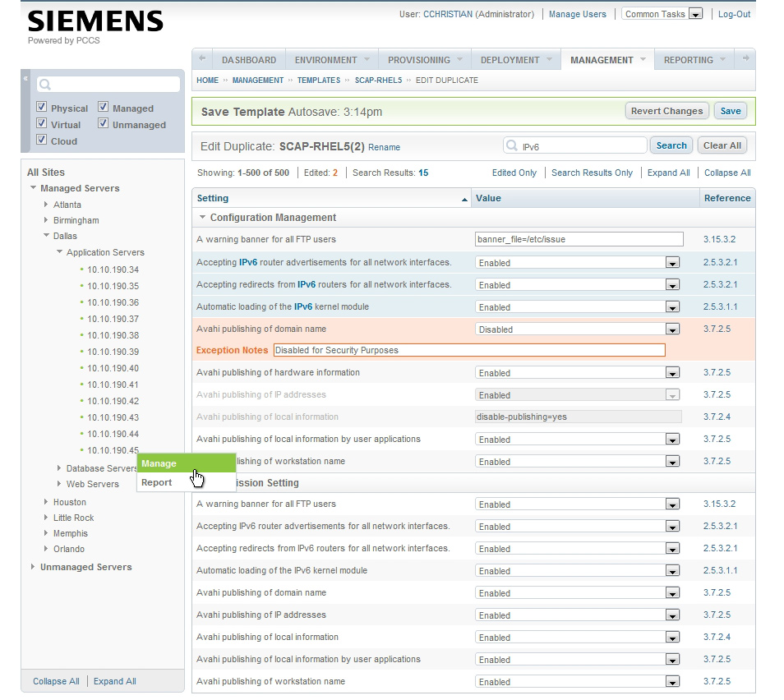Screen dimensions: 784x700
Task: Click the forward arrow on the navigation ribbon
Action: [x=745, y=58]
